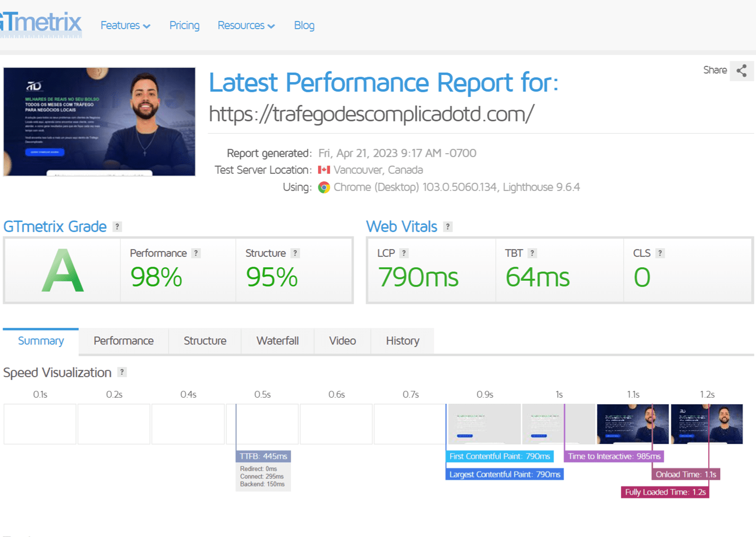This screenshot has height=537, width=756.
Task: Switch to the Performance tab
Action: (123, 341)
